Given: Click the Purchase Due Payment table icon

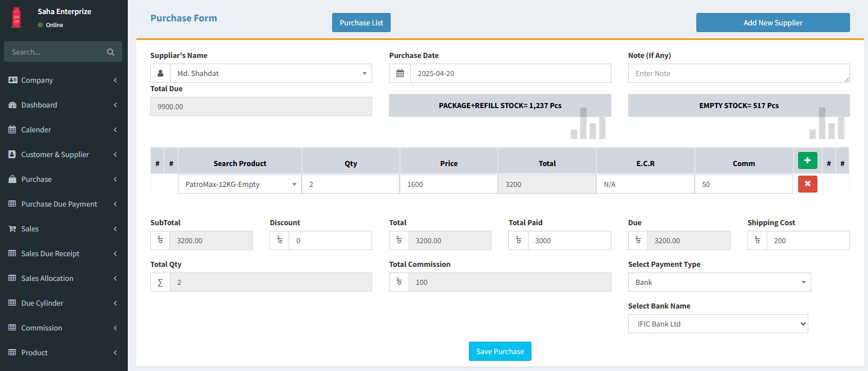Looking at the screenshot, I should pos(12,204).
